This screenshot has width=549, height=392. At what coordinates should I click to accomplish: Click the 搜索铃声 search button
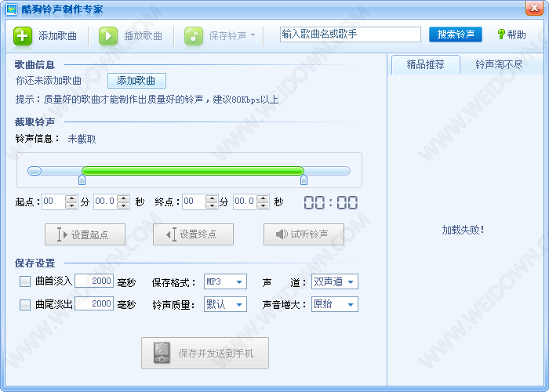456,34
